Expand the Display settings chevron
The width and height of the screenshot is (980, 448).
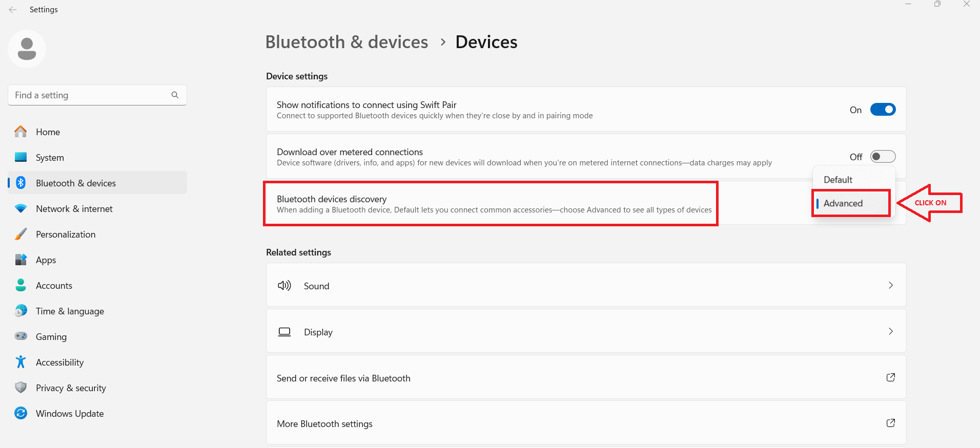[891, 331]
